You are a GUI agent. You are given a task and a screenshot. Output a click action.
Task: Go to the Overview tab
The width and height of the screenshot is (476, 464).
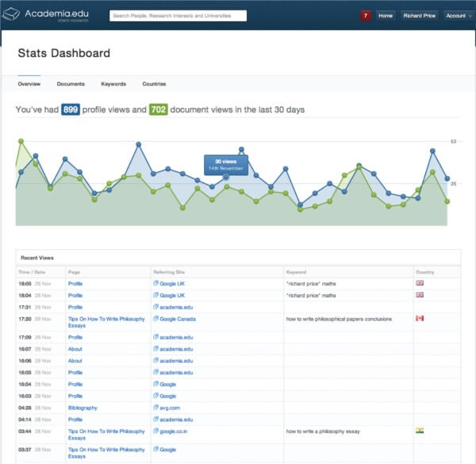click(x=29, y=83)
